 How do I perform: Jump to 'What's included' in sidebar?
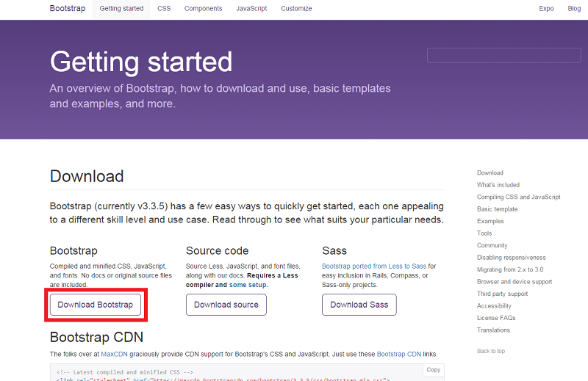tap(498, 185)
